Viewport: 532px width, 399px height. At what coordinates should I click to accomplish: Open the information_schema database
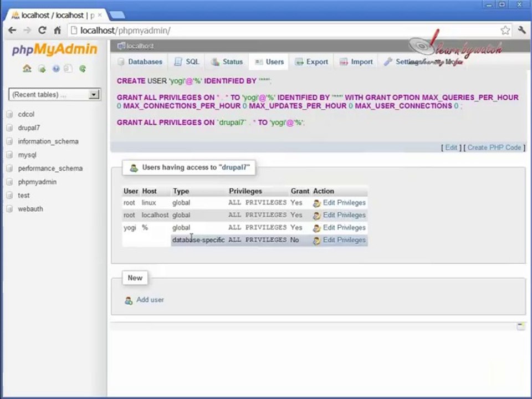48,141
